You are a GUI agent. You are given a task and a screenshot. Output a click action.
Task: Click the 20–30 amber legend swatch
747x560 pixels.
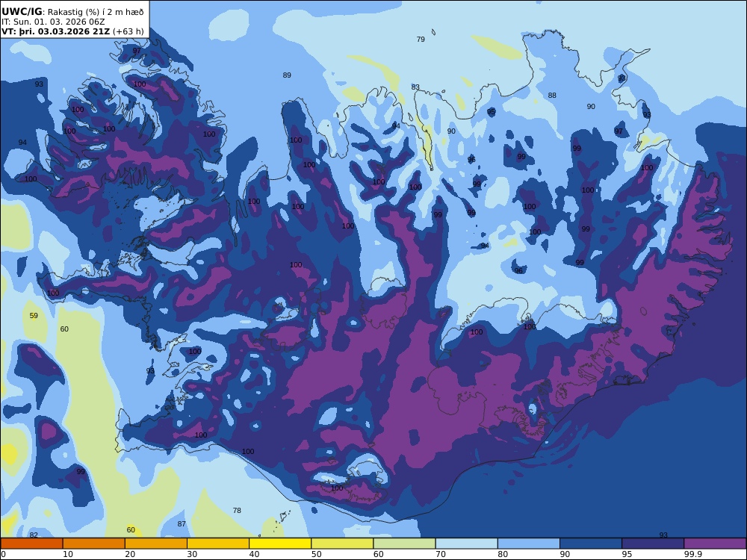[x=156, y=544]
